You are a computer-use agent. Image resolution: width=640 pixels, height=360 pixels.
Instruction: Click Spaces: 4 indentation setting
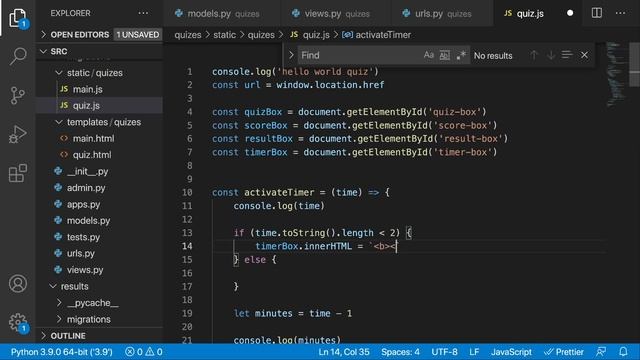(x=400, y=352)
